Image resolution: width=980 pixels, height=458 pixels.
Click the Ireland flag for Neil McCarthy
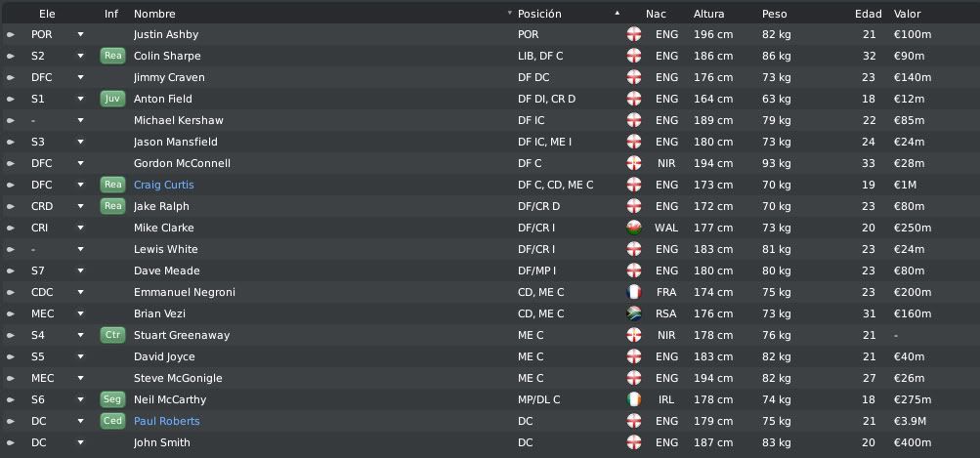(x=634, y=399)
